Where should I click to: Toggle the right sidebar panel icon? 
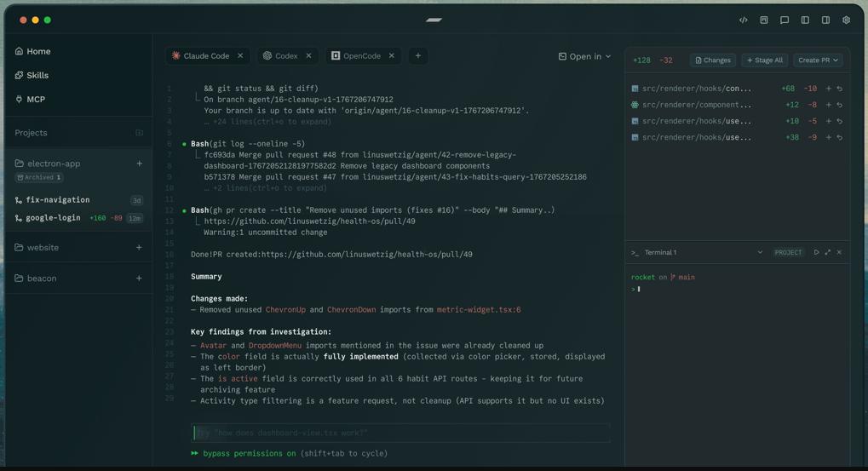[825, 20]
